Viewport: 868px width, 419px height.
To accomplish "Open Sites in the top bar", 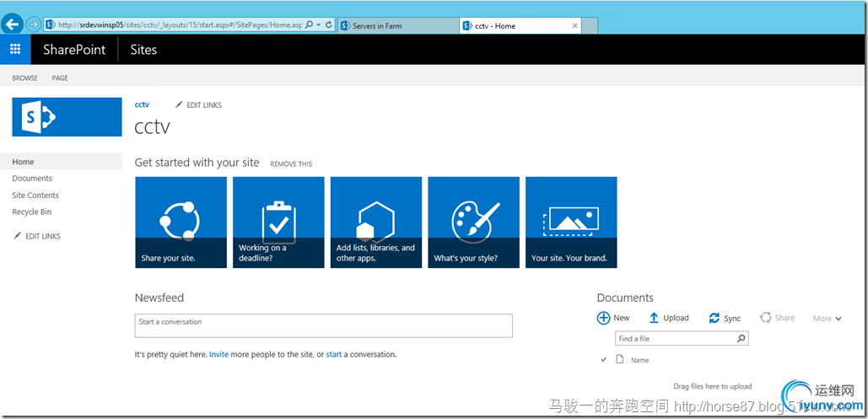I will pyautogui.click(x=143, y=50).
